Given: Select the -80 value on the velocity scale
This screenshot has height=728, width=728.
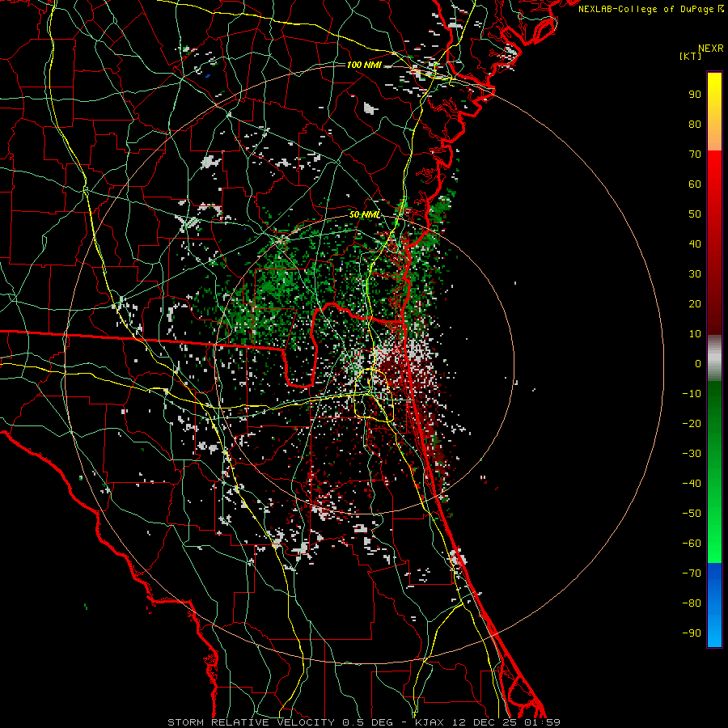Looking at the screenshot, I should (692, 603).
